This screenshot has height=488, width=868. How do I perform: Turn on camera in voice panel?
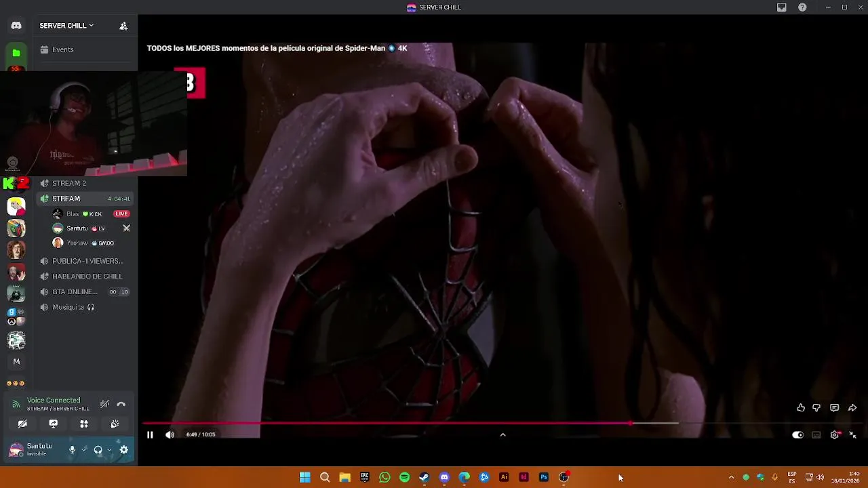[x=22, y=424]
